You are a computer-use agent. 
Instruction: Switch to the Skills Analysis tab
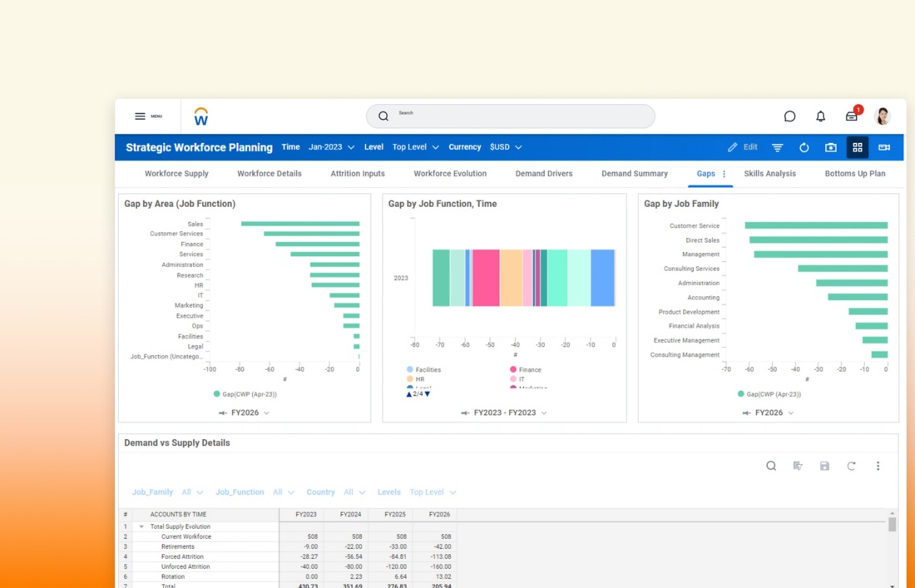(769, 174)
